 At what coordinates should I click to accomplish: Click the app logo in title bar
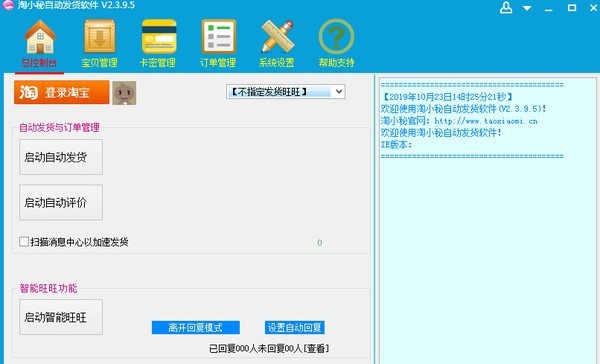8,5
